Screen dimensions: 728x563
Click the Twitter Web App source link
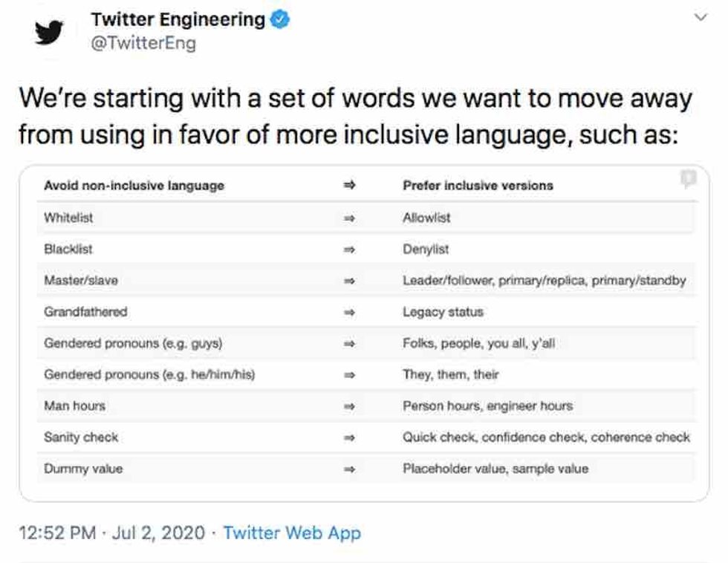point(292,533)
